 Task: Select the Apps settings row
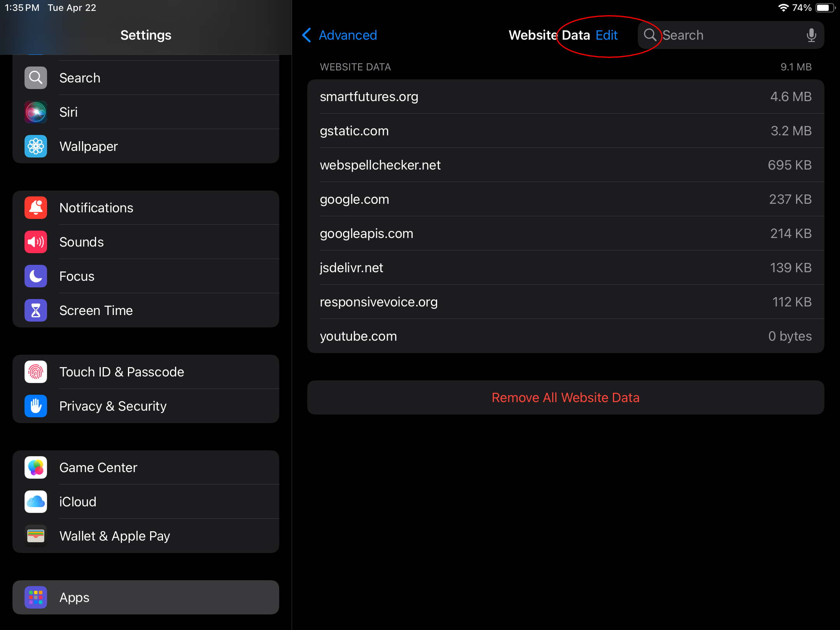pyautogui.click(x=146, y=597)
